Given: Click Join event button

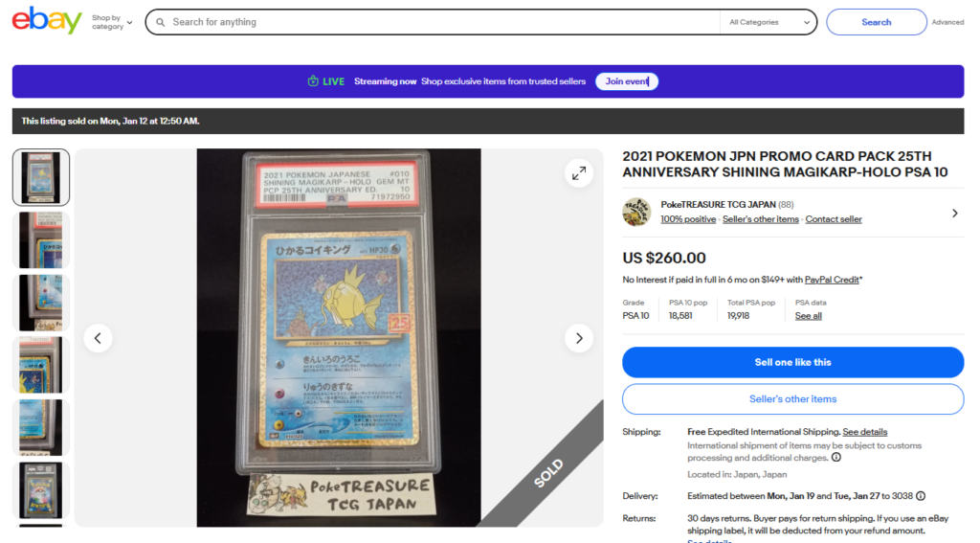Looking at the screenshot, I should click(627, 81).
